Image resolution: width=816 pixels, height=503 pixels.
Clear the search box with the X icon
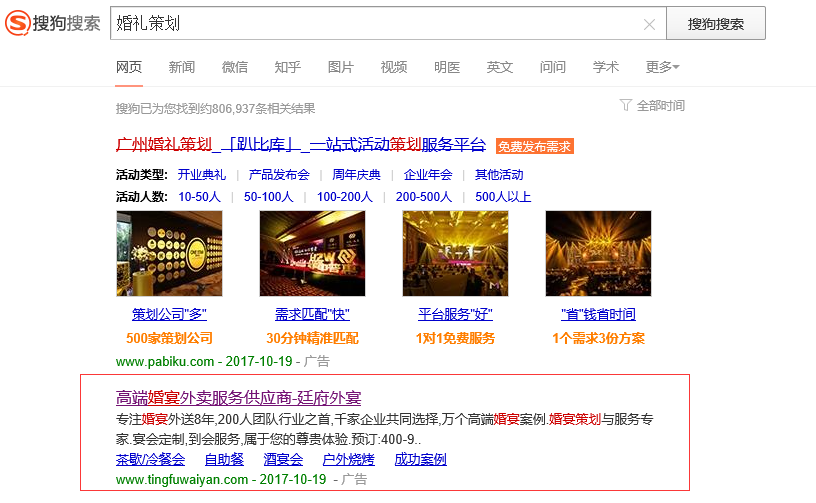[x=649, y=24]
